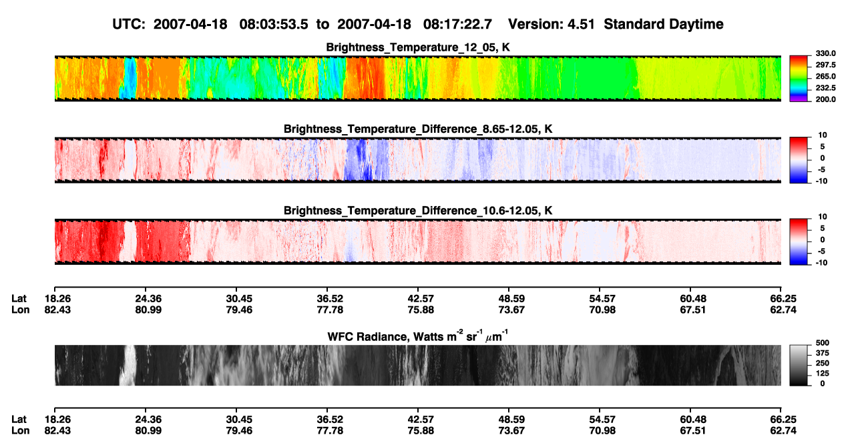Click the 250 tick on the WFC colorbar
Image resolution: width=868 pixels, height=445 pixels.
click(x=823, y=363)
